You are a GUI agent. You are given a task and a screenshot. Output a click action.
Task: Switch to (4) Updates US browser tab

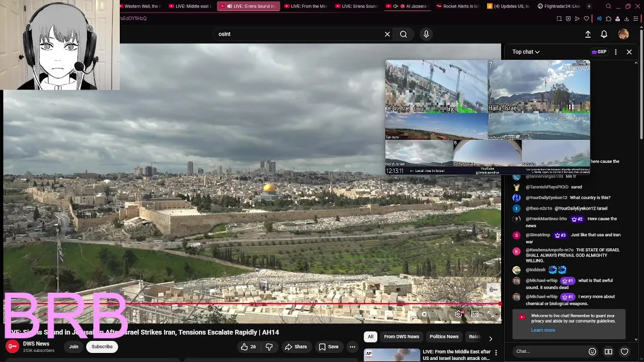click(x=508, y=6)
